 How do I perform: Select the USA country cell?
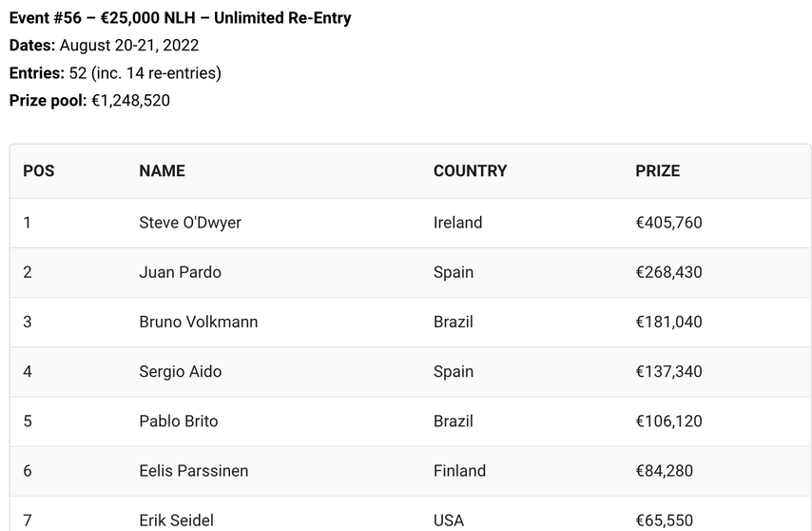point(449,521)
